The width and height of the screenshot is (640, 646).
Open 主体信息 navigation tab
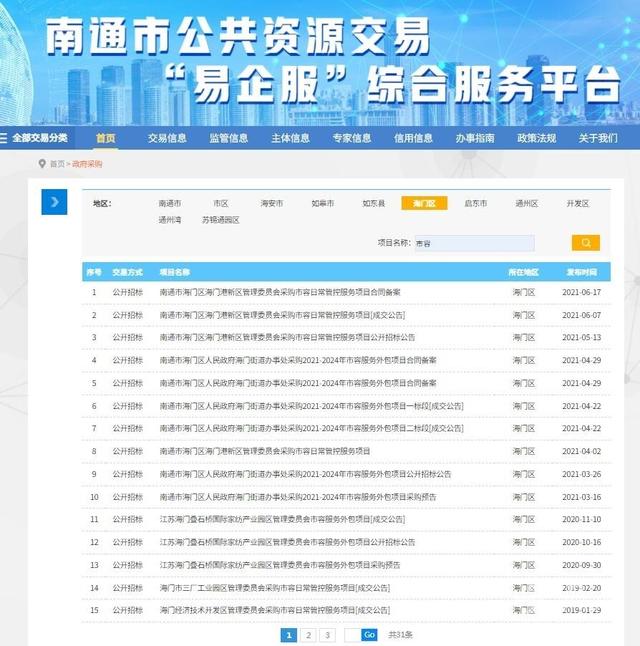tap(290, 138)
